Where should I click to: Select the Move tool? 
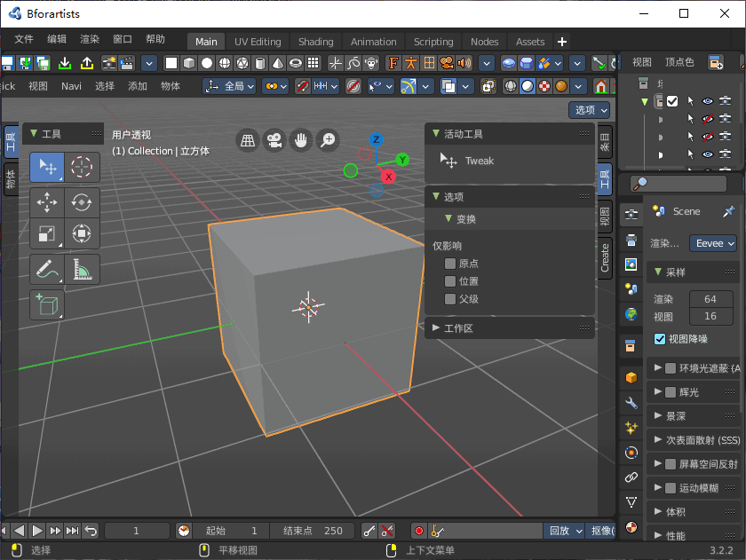pyautogui.click(x=46, y=201)
